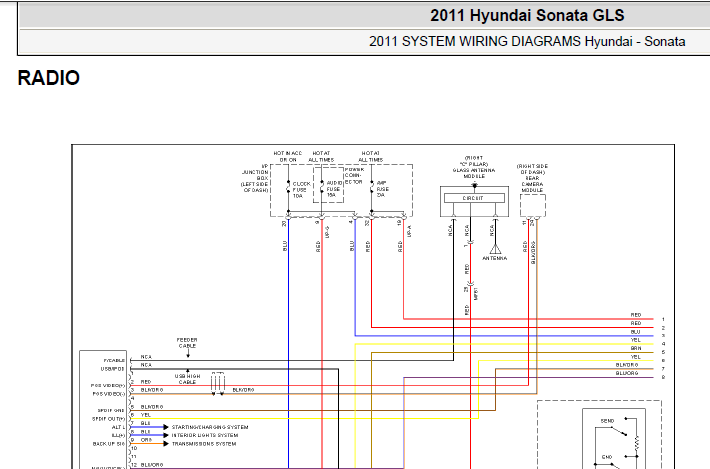Click the FEEDER CABLE label
The width and height of the screenshot is (710, 469).
187,343
